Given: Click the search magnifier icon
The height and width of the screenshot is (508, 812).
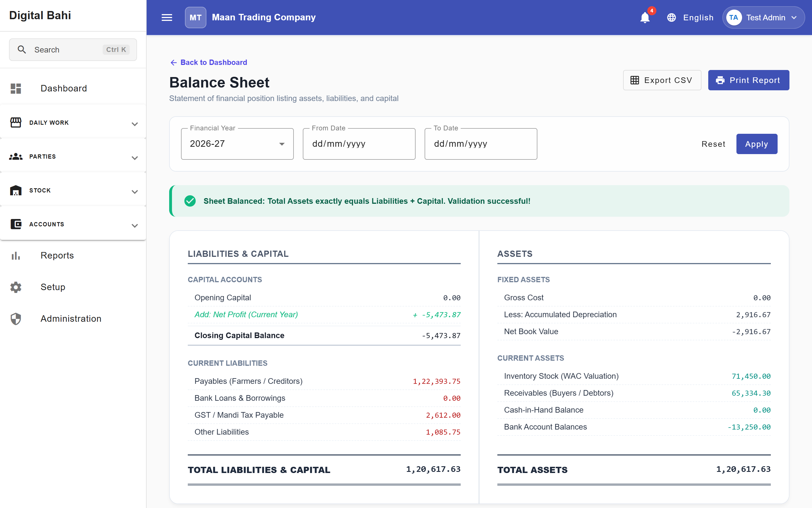Looking at the screenshot, I should tap(22, 50).
